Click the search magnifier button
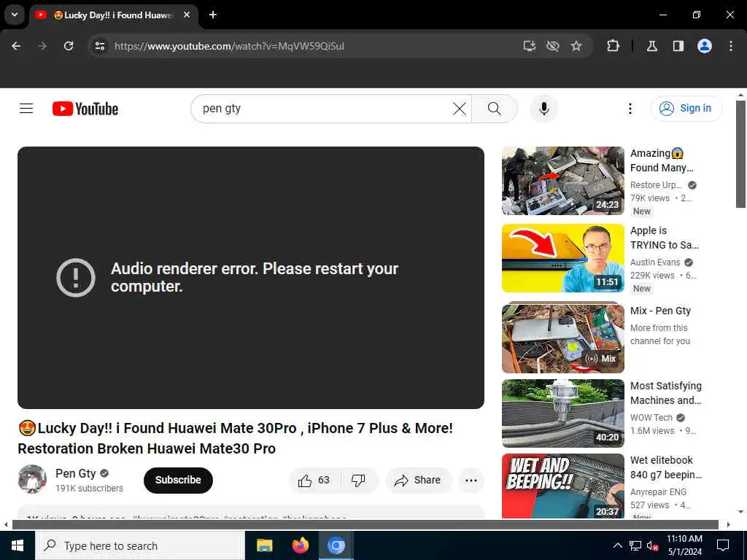 pos(495,109)
